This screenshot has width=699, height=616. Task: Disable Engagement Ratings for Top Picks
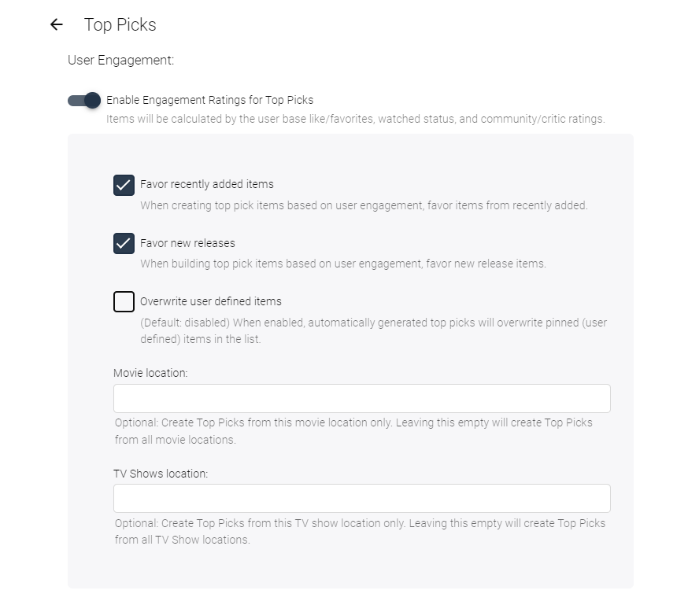point(83,101)
